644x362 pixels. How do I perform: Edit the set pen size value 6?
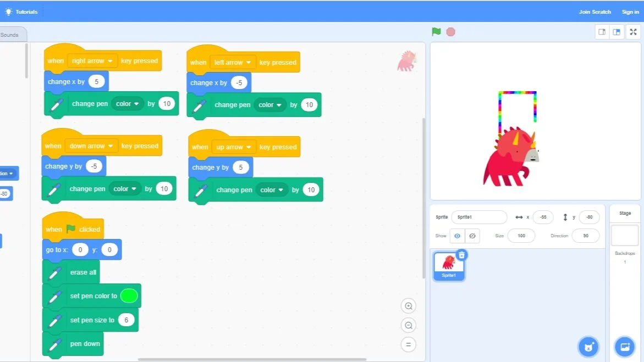coord(126,320)
